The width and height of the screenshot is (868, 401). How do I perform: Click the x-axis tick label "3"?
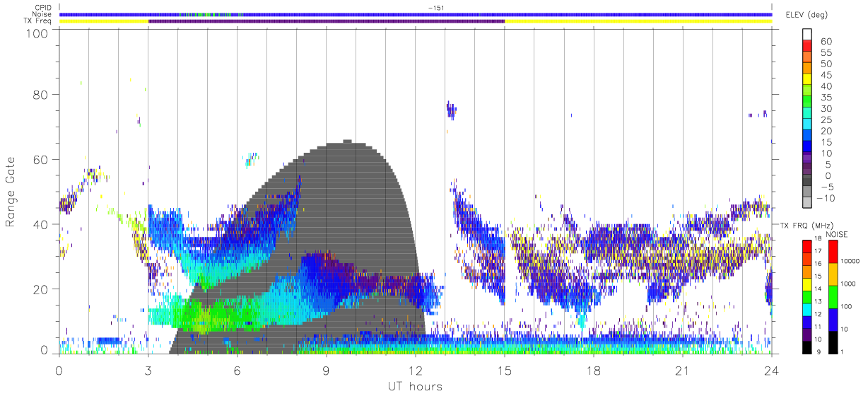point(148,371)
